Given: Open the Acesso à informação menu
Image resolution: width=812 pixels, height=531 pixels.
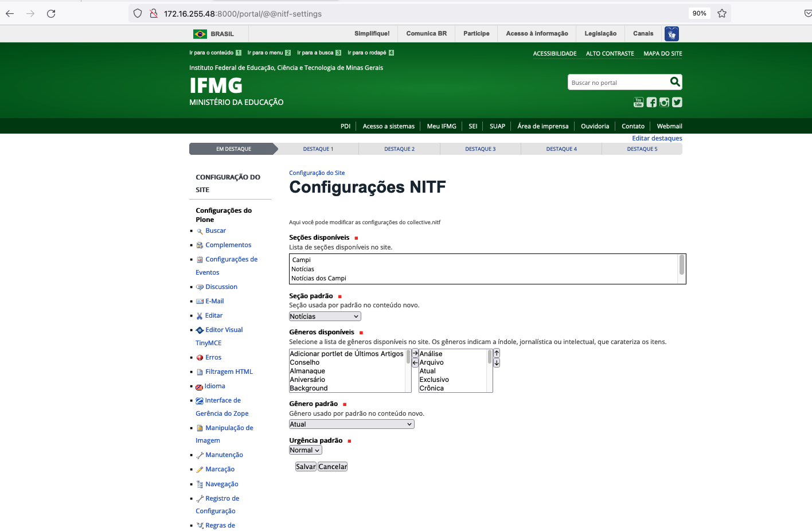Looking at the screenshot, I should [x=536, y=33].
